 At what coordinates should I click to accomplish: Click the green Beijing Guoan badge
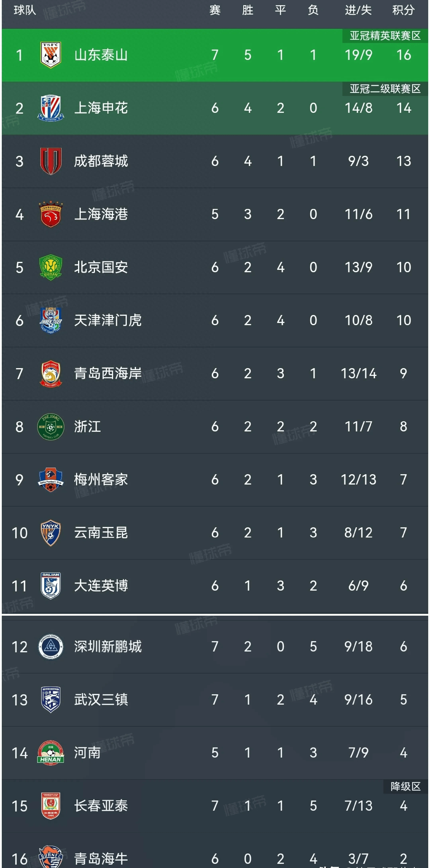51,267
